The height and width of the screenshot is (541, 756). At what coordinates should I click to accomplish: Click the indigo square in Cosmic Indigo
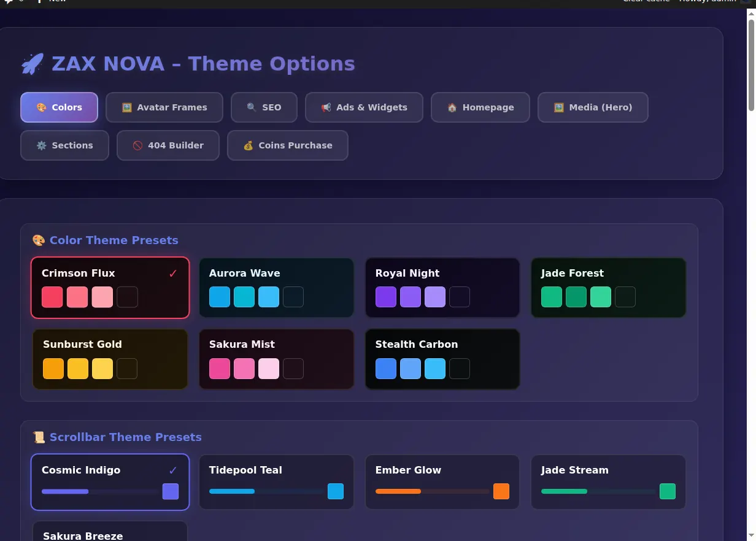(x=171, y=491)
